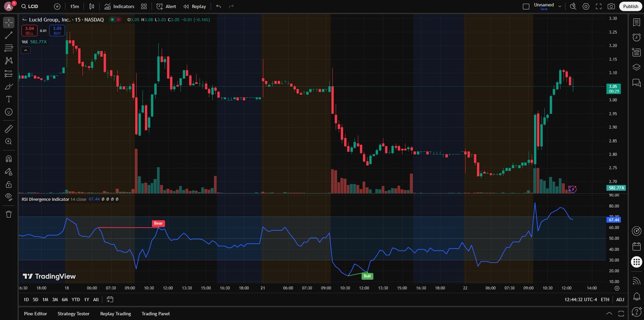The height and width of the screenshot is (320, 644).
Task: Click the Save link under Unnamed
Action: coord(544,9)
